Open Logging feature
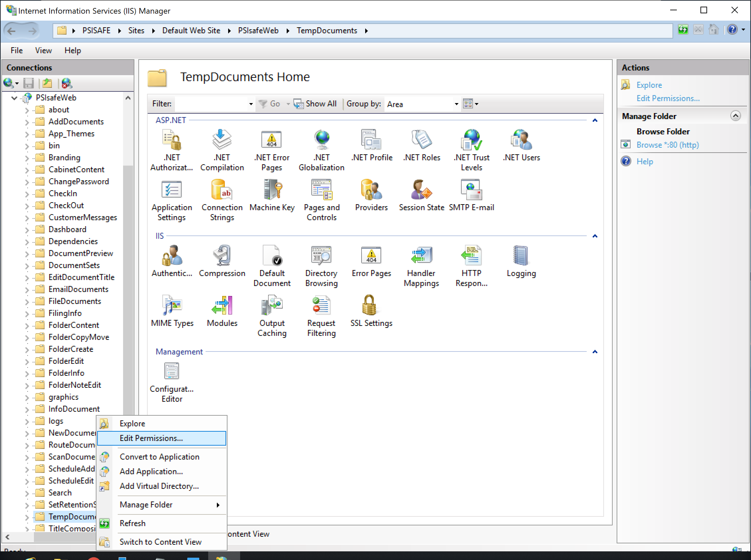The height and width of the screenshot is (560, 751). pyautogui.click(x=521, y=261)
